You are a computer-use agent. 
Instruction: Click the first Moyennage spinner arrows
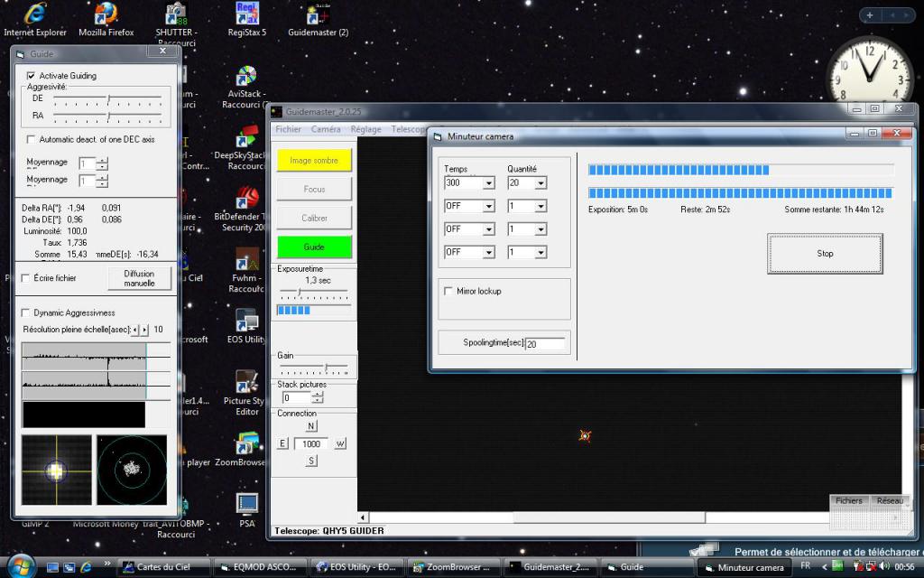pyautogui.click(x=102, y=163)
